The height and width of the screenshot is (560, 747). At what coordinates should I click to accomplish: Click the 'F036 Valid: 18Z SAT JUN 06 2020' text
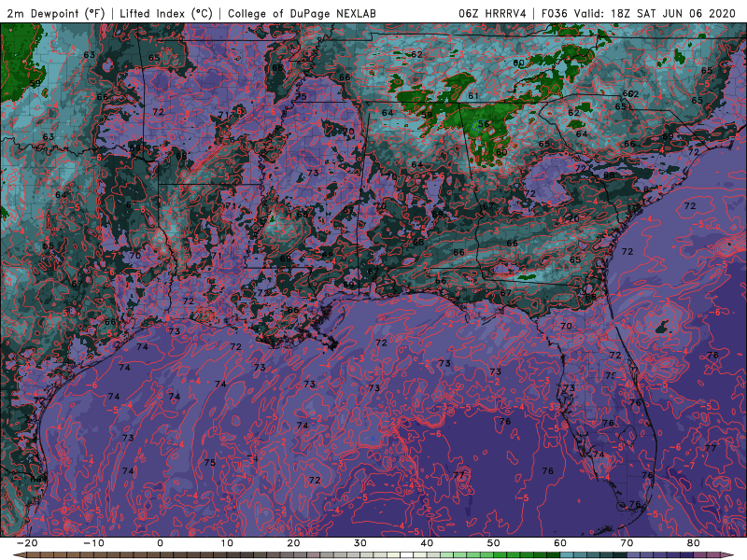(x=639, y=13)
